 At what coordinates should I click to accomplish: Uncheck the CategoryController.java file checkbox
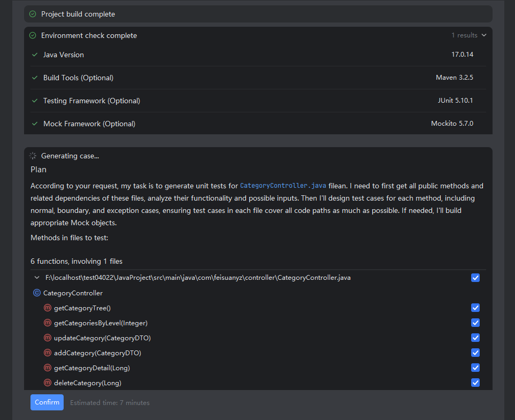[x=475, y=278]
